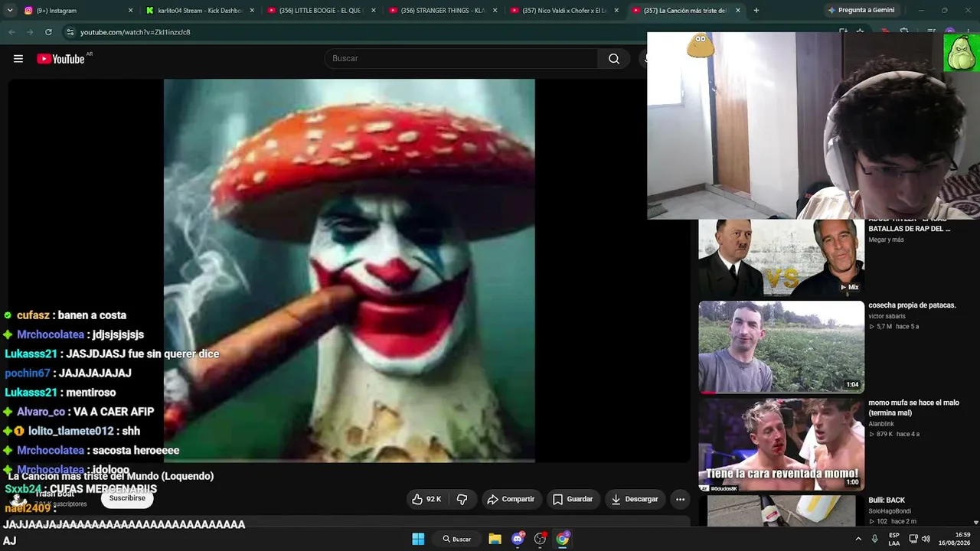The height and width of the screenshot is (551, 980).
Task: Change the ESP LAA input language
Action: 894,539
